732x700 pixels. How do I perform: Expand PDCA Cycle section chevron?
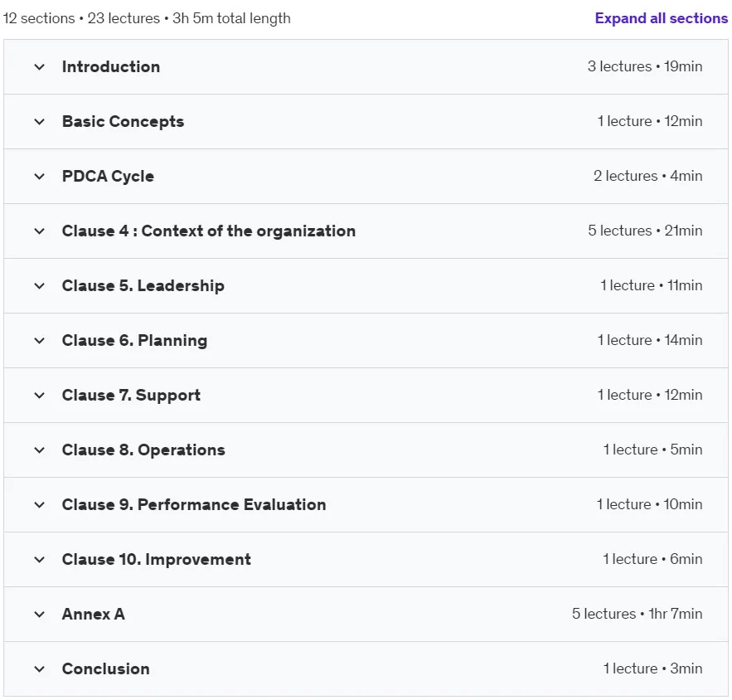(40, 176)
